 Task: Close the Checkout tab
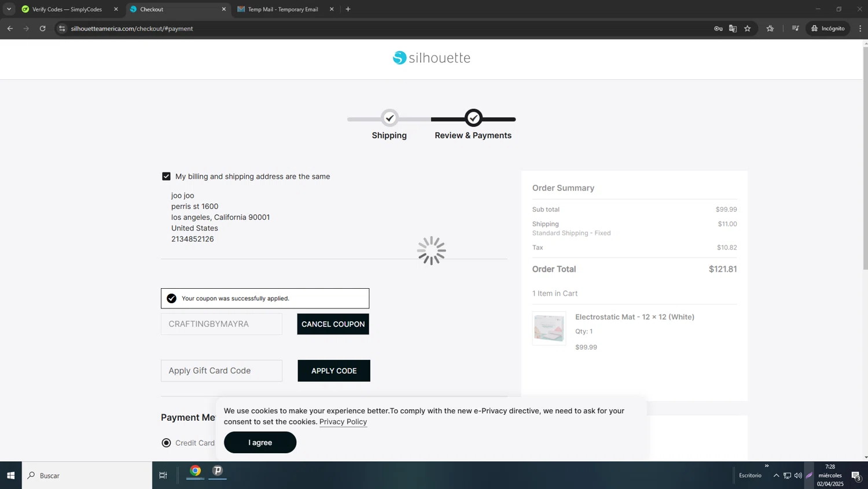pos(224,9)
